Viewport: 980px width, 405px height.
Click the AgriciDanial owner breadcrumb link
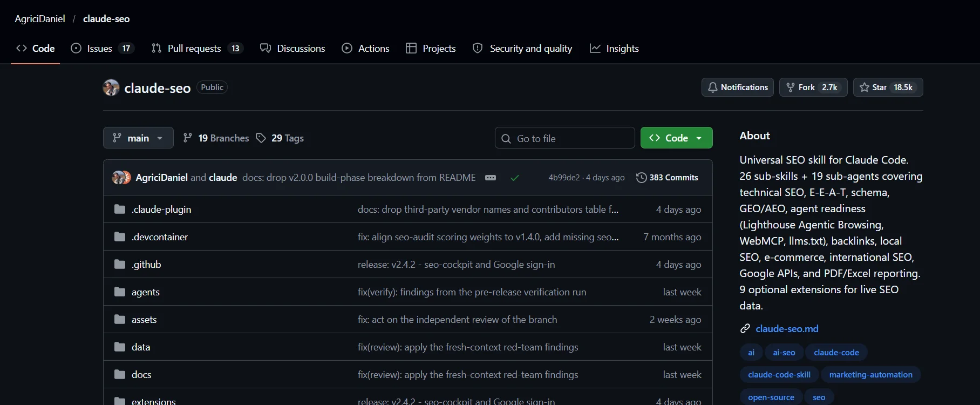pyautogui.click(x=40, y=19)
